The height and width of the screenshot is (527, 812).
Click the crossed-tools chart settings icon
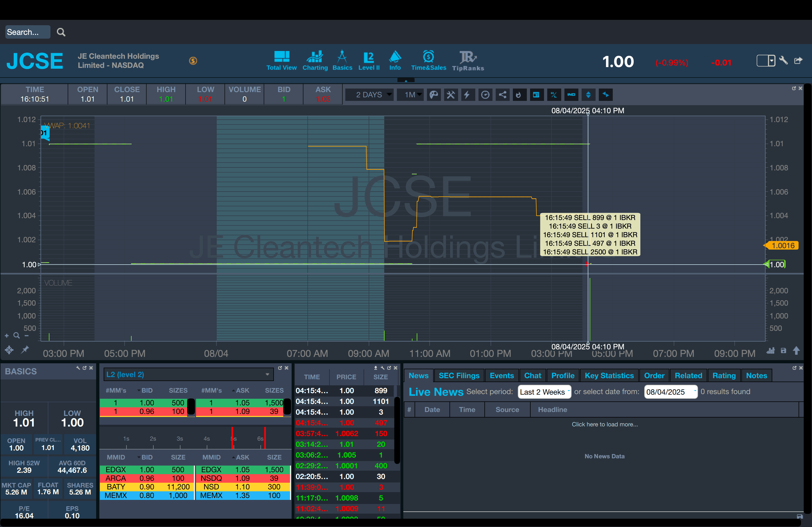(451, 95)
